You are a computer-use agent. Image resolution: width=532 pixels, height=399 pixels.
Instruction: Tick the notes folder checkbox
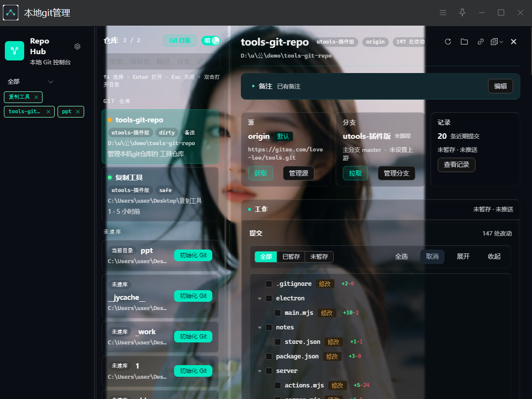269,327
